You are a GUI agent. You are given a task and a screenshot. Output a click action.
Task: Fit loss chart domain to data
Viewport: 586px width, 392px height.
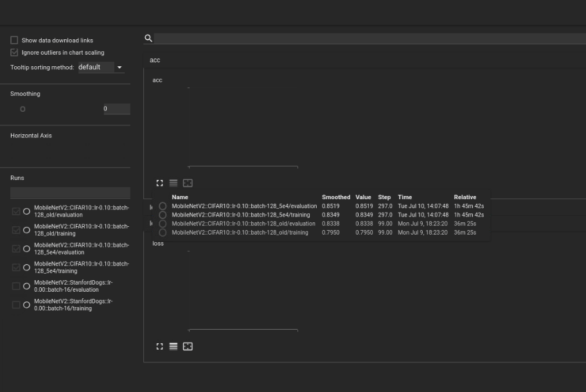pyautogui.click(x=188, y=346)
